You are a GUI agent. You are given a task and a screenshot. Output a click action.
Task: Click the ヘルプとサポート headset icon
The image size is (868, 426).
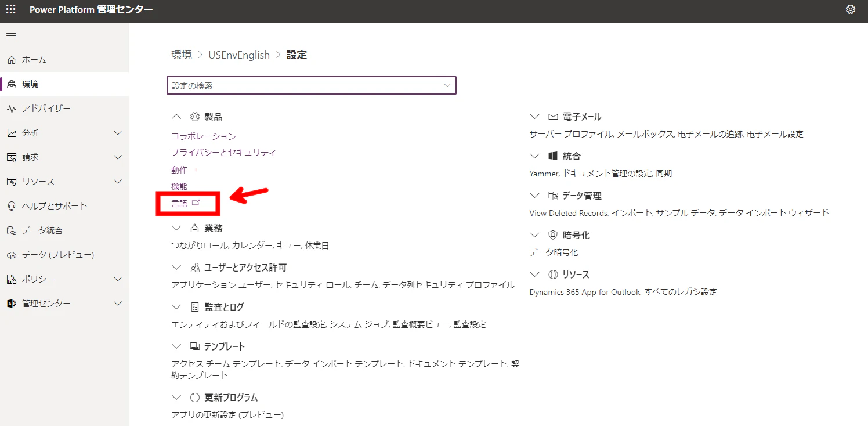pyautogui.click(x=11, y=206)
